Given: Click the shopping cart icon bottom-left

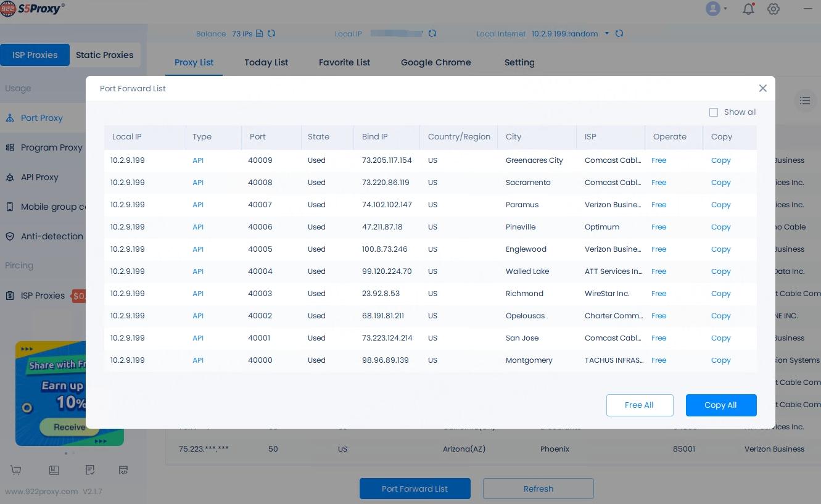Looking at the screenshot, I should click(15, 470).
